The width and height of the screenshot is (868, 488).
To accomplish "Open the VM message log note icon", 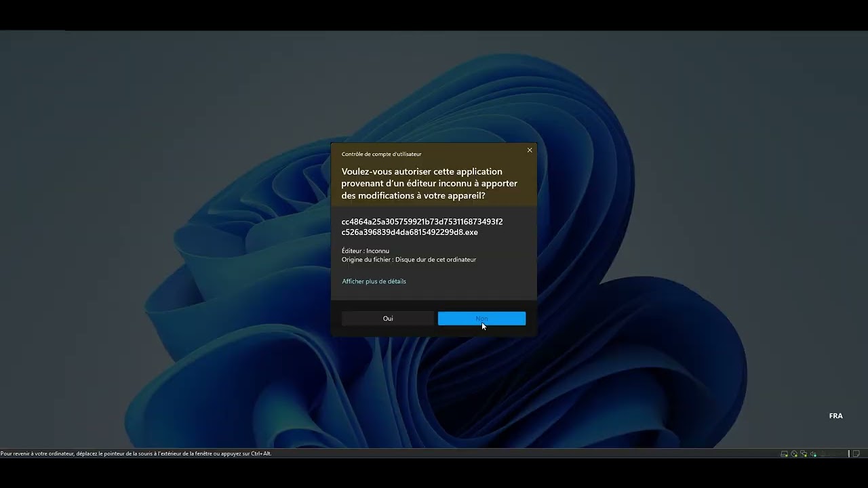I will click(x=856, y=454).
